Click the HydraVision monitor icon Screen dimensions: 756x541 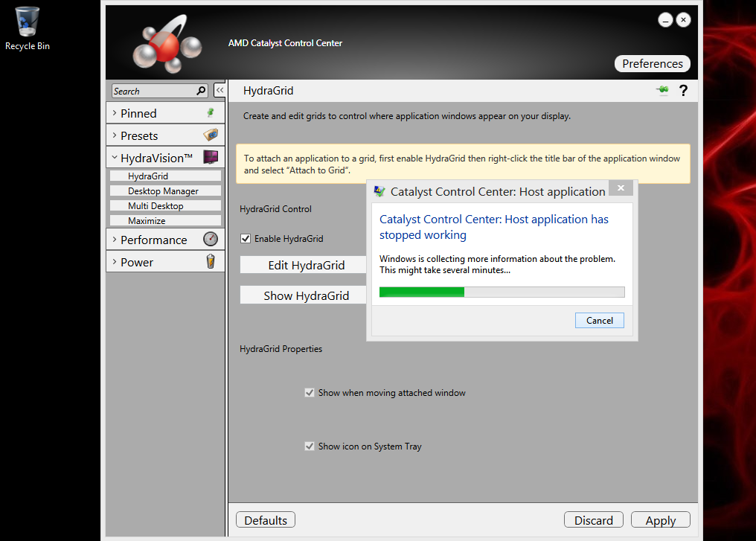coord(211,157)
